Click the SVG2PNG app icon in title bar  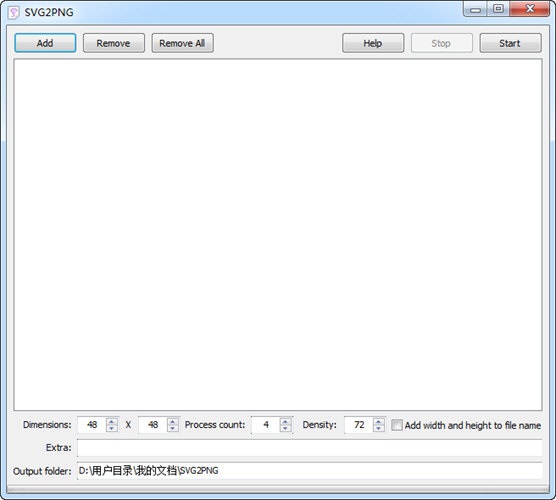point(13,12)
